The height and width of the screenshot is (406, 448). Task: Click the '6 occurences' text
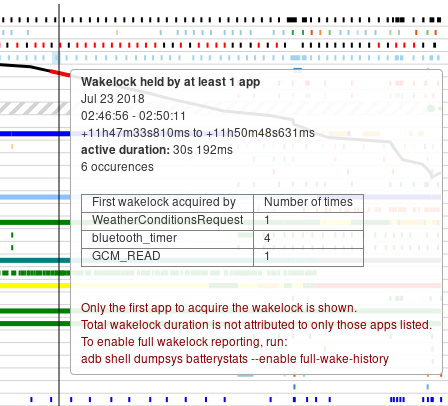(x=117, y=167)
